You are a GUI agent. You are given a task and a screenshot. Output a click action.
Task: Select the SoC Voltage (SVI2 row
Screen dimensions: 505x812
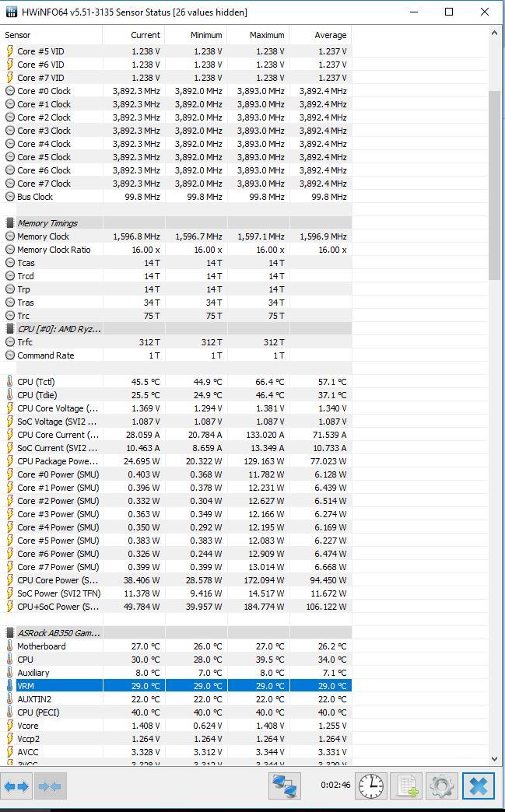tap(176, 422)
